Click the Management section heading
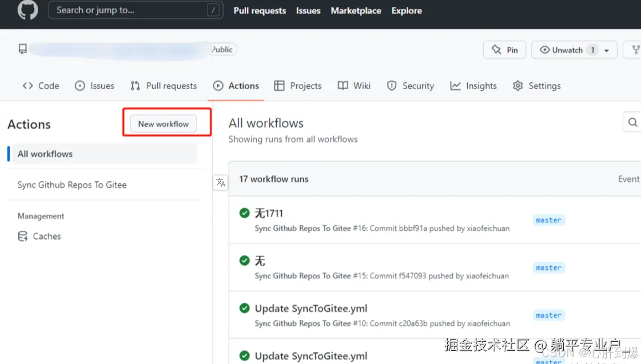Viewport: 641px width, 364px height. [41, 215]
